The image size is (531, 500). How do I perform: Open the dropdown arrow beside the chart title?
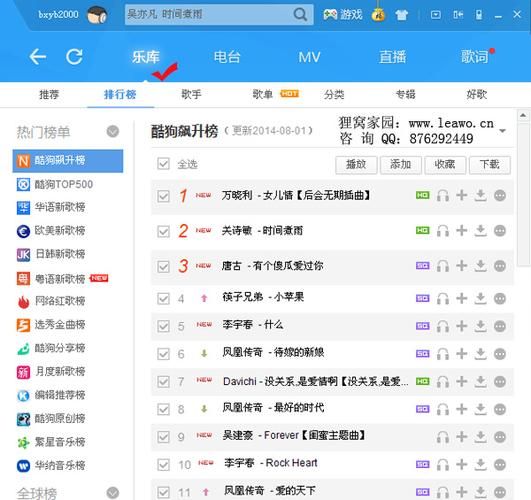(503, 131)
